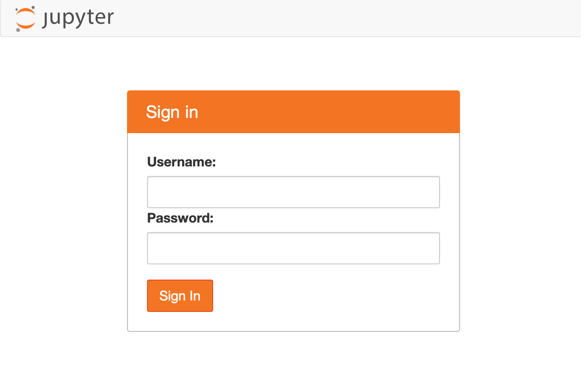Click the empty password text box

(293, 248)
